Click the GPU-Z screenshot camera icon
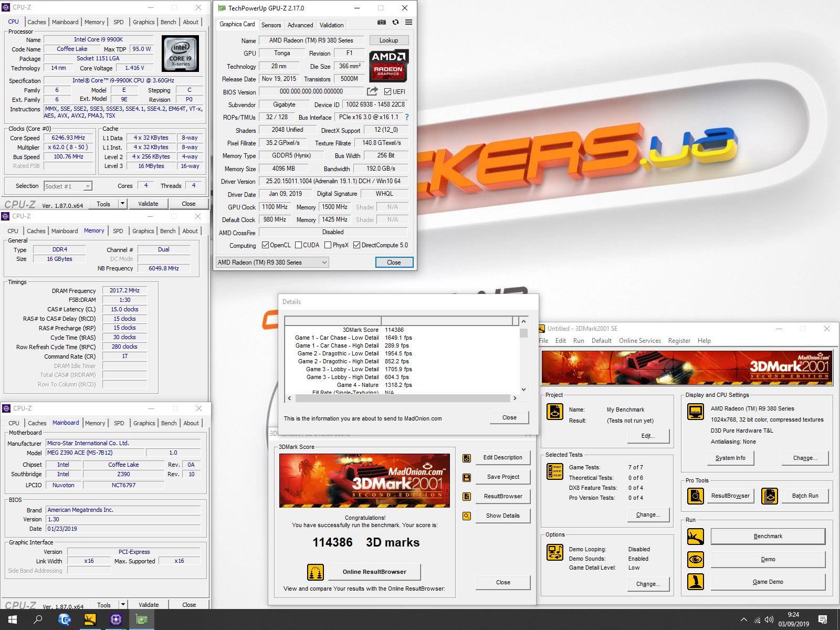This screenshot has height=630, width=840. [382, 22]
